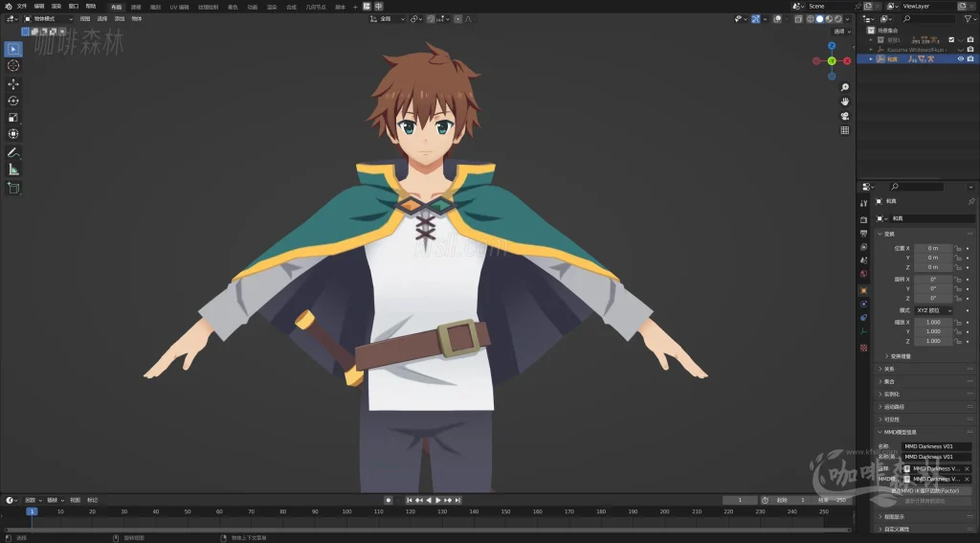Open the Object Data tab icon
The height and width of the screenshot is (543, 980).
tap(864, 331)
